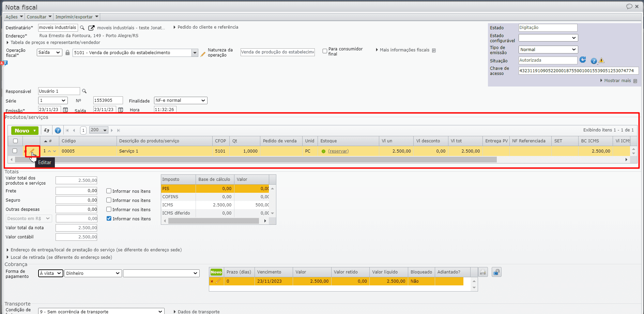Refresh the products/services grid

47,130
